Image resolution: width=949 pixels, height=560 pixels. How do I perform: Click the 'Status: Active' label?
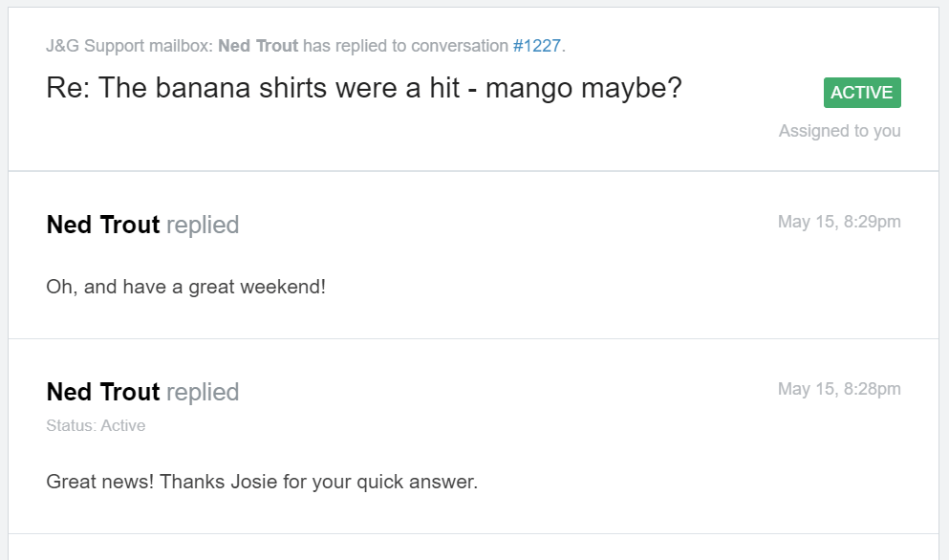[96, 426]
